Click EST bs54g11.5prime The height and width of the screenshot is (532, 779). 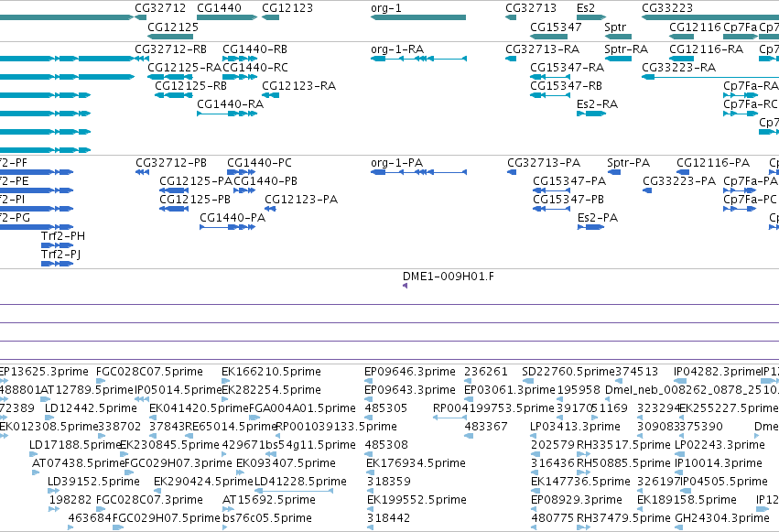(x=310, y=445)
